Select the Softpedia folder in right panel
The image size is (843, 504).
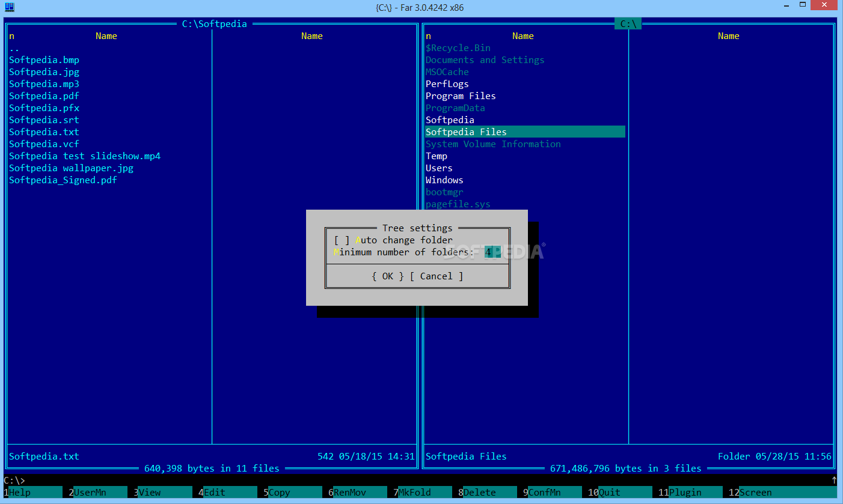click(450, 120)
